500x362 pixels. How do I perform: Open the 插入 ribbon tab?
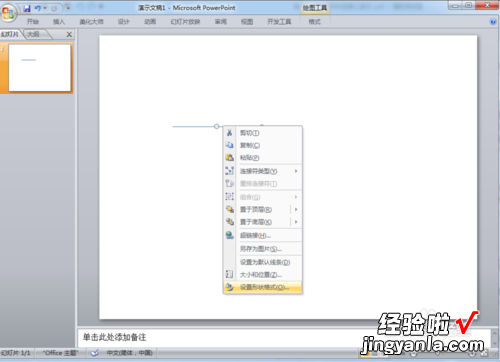(59, 22)
